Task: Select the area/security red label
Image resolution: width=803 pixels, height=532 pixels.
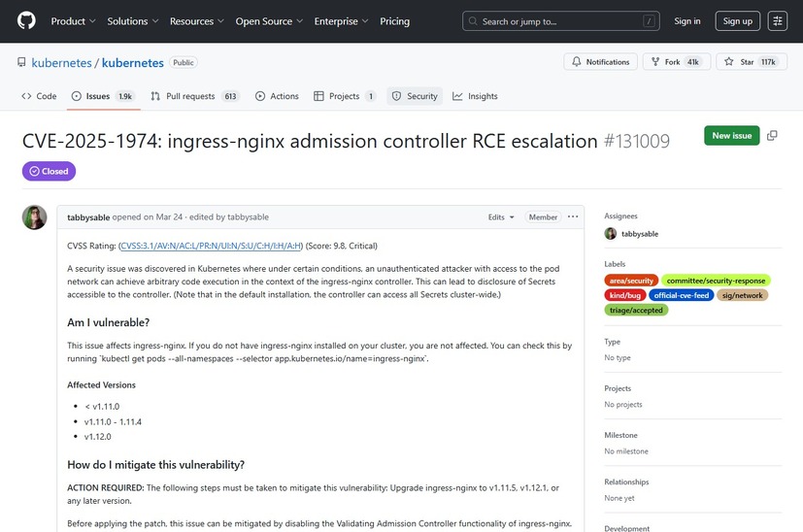Action: [631, 281]
